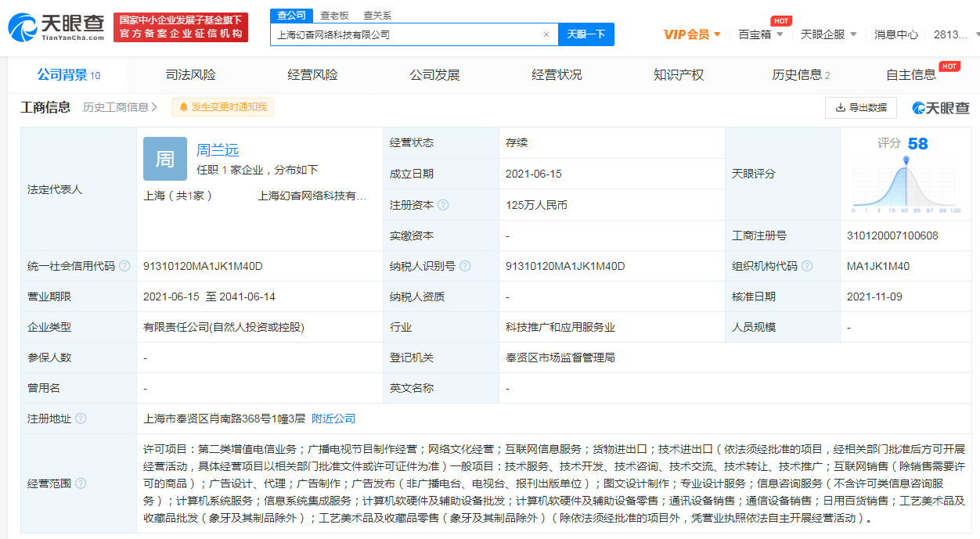
Task: Switch to the 历史信息 tab
Action: (x=801, y=75)
